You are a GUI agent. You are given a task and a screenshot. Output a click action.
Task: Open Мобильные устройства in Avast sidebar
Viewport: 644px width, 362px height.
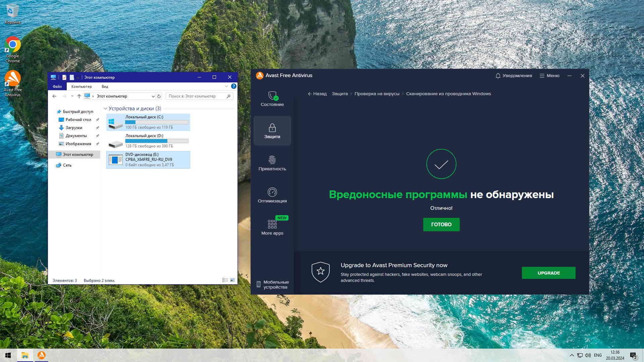click(x=272, y=285)
